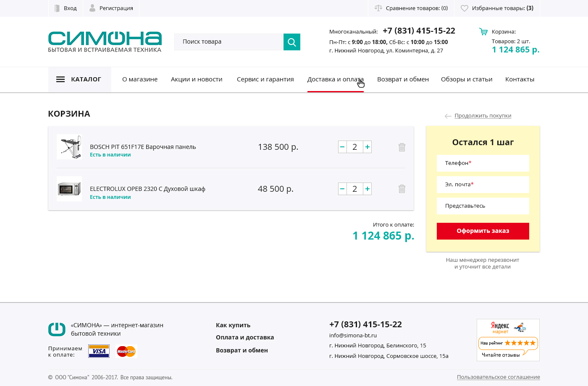Click address Белинского, 15 in footer
Image resolution: width=588 pixels, height=386 pixels.
tap(378, 346)
